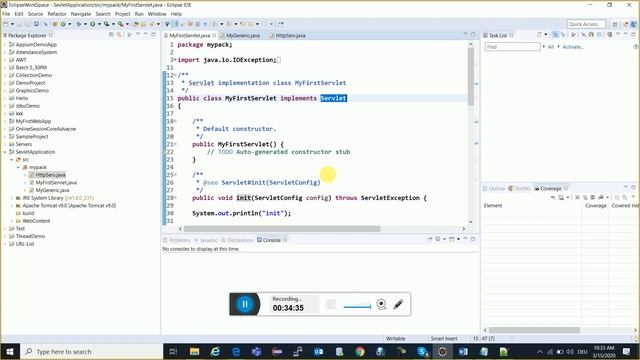Image resolution: width=640 pixels, height=360 pixels.
Task: Open the Refactor menu
Action: (x=57, y=14)
